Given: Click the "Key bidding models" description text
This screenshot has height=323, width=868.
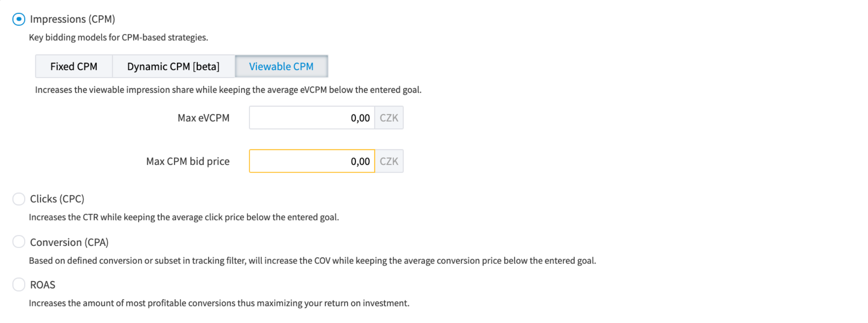Looking at the screenshot, I should (118, 38).
